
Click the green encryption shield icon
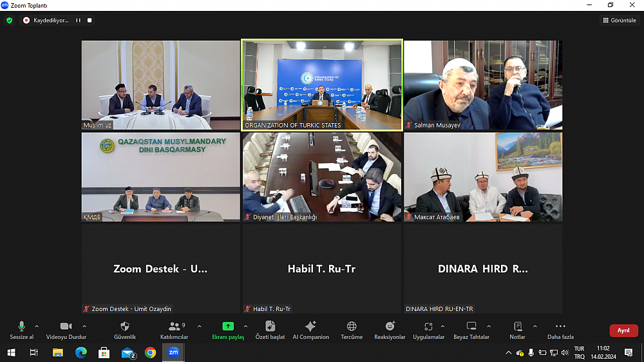[10, 20]
